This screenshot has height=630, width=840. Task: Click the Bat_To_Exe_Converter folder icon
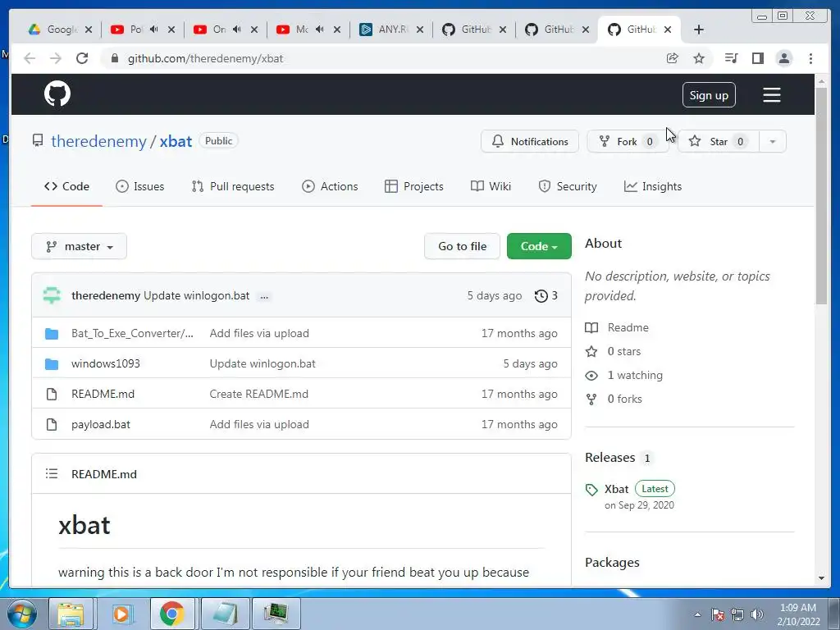[52, 334]
